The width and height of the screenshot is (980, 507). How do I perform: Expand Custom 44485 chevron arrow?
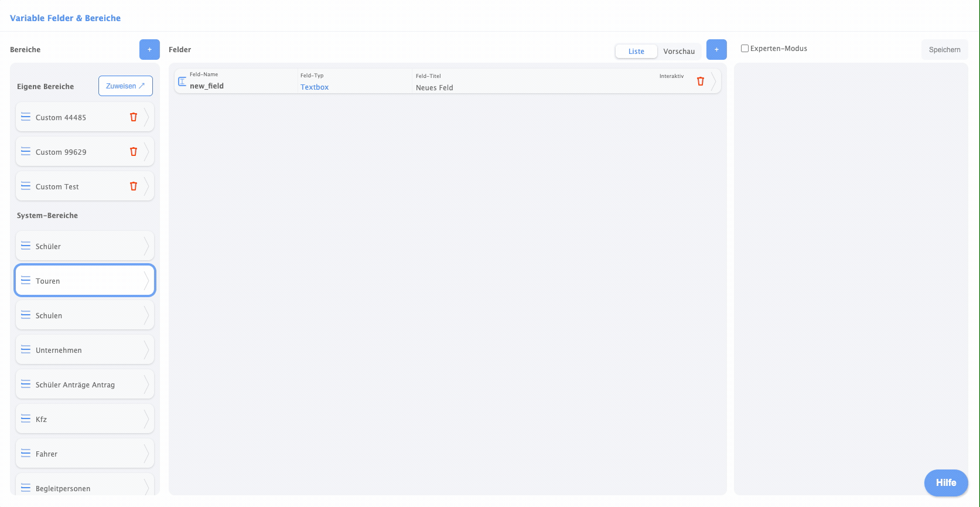[146, 117]
